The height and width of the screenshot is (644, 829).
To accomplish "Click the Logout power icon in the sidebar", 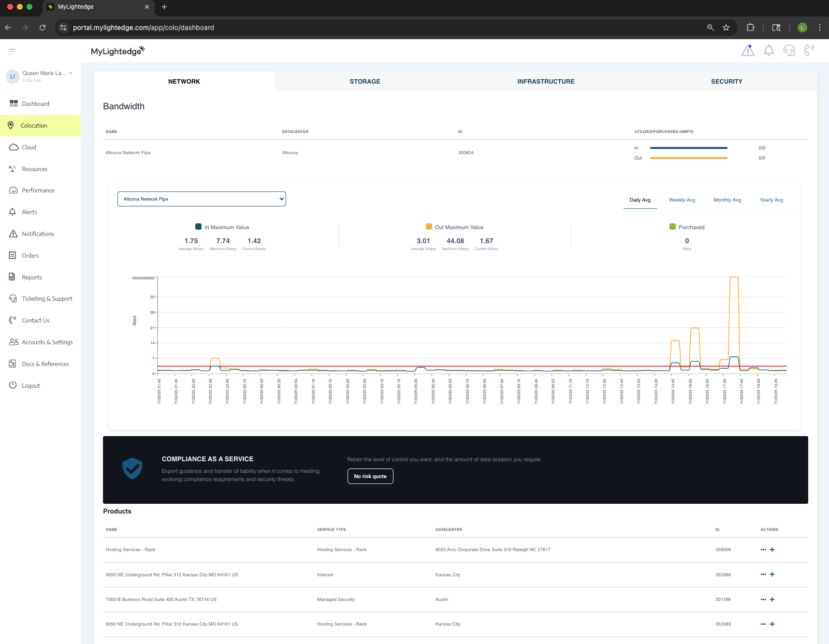I will [x=13, y=385].
